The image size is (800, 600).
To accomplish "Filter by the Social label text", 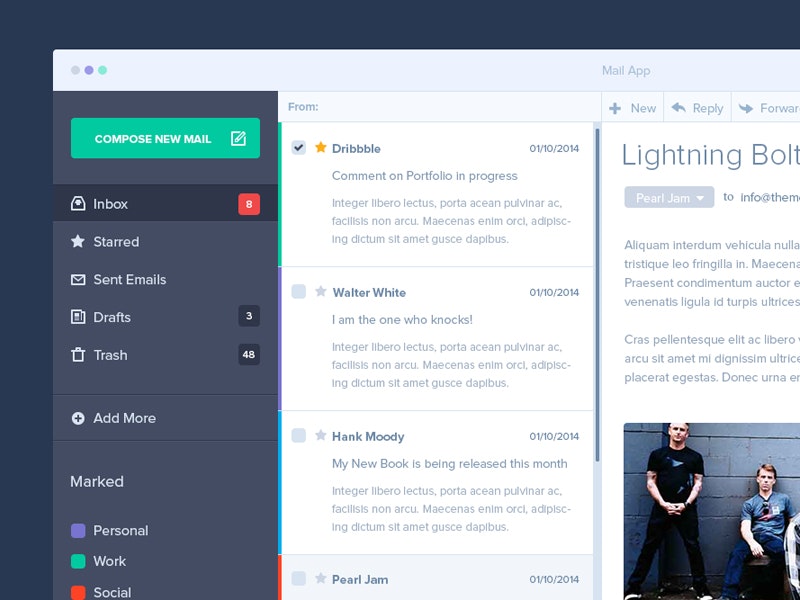I will pyautogui.click(x=112, y=592).
